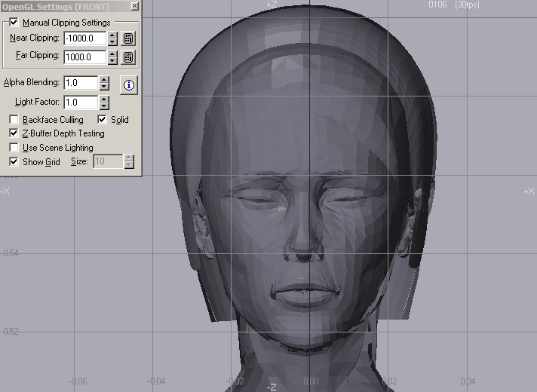Close the OpenGL Settings panel
537x392 pixels.
tap(134, 6)
